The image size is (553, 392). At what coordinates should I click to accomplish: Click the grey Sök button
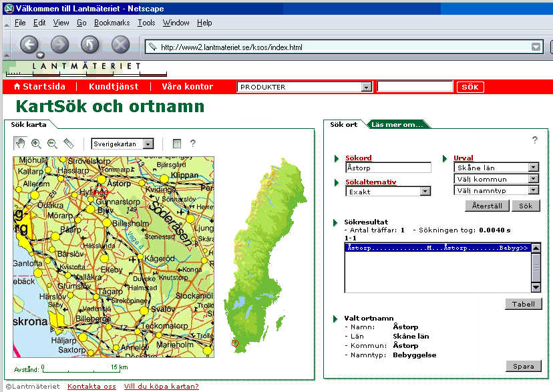(526, 206)
